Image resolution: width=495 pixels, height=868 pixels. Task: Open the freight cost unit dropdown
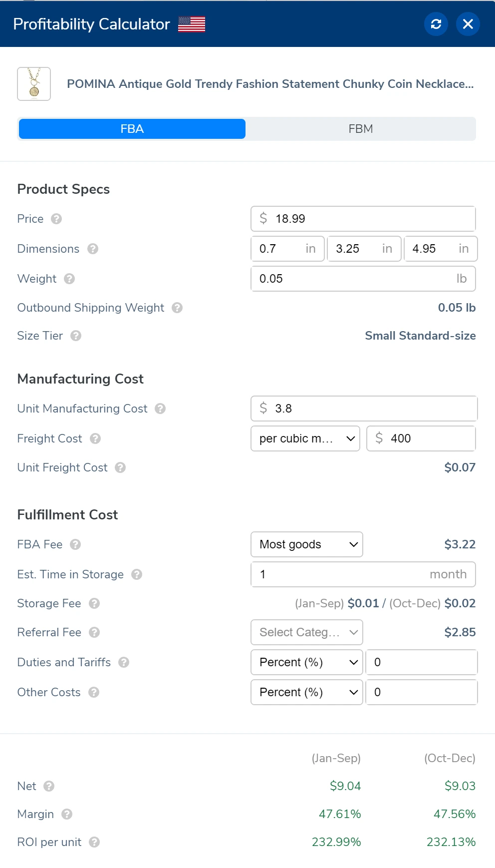pos(305,438)
